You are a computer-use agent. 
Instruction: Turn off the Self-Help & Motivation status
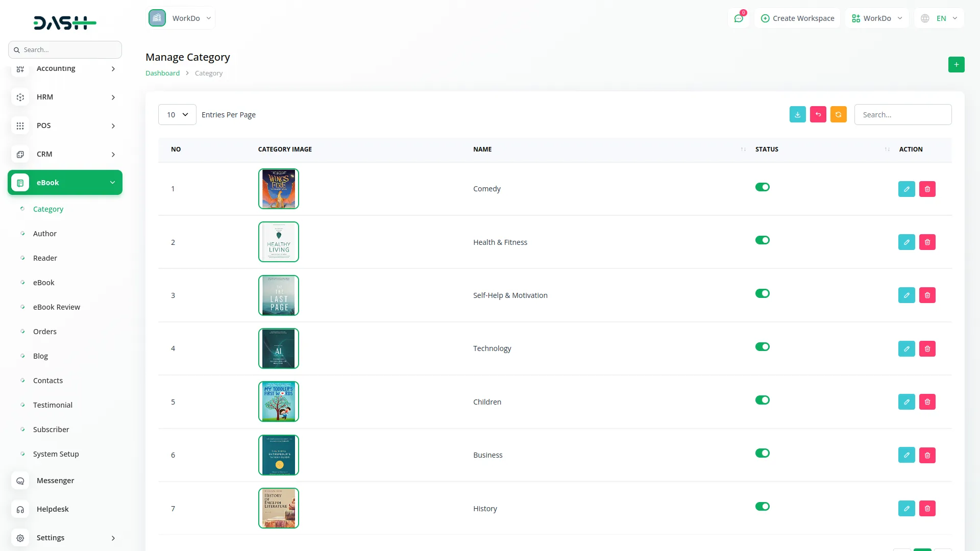point(762,293)
